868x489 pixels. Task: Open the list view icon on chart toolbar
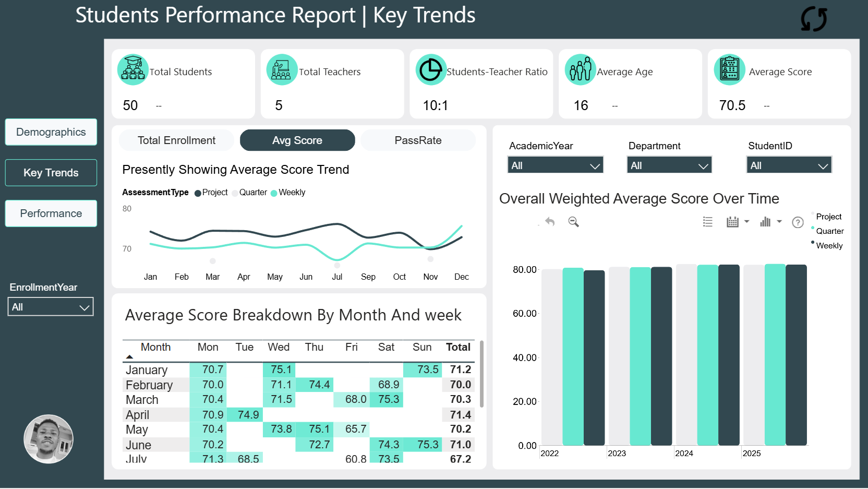click(708, 222)
